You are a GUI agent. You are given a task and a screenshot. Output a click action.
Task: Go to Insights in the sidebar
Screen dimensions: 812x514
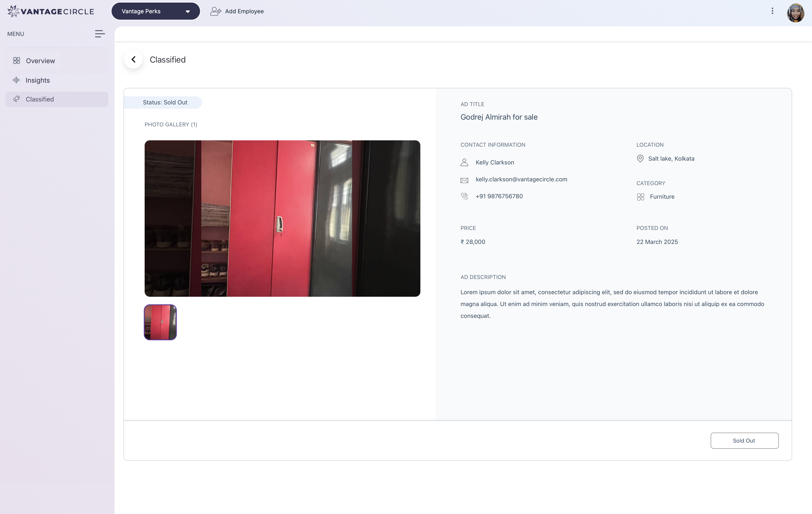tap(37, 81)
